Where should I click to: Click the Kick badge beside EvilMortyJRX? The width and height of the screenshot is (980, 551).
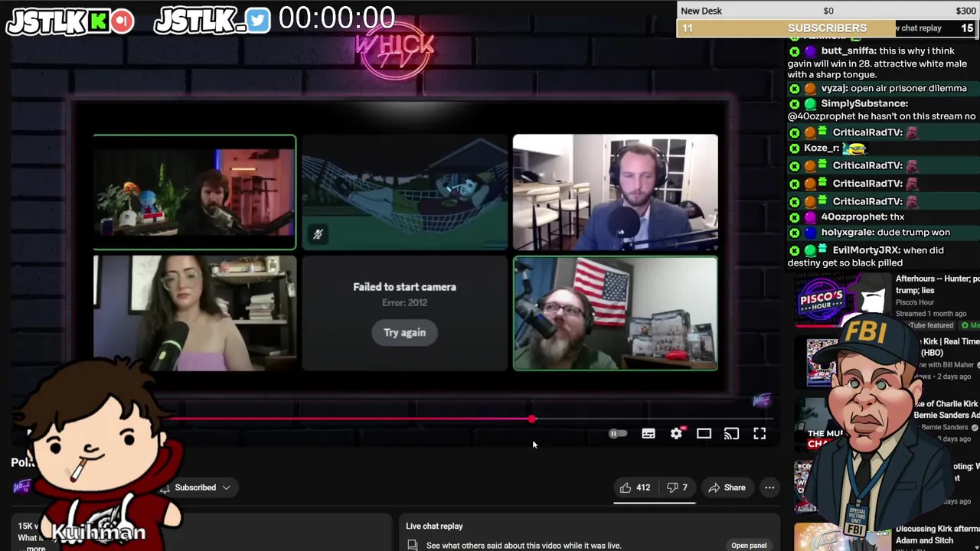[x=794, y=250]
